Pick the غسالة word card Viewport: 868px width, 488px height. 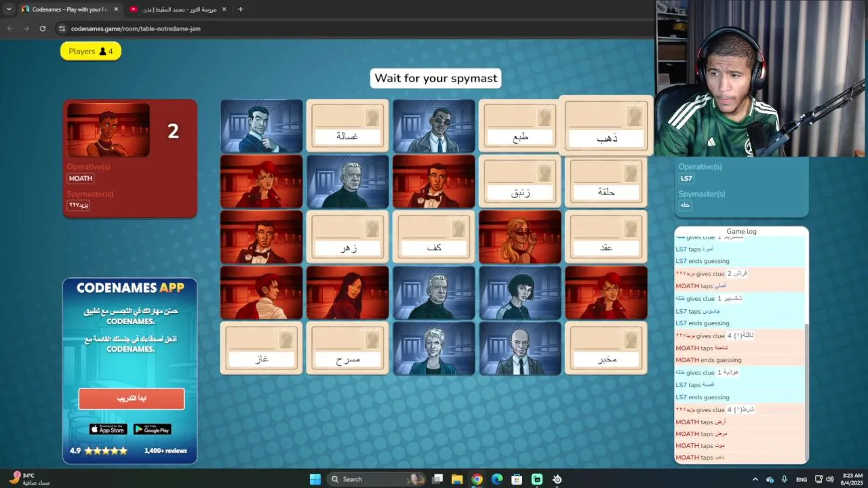point(347,126)
